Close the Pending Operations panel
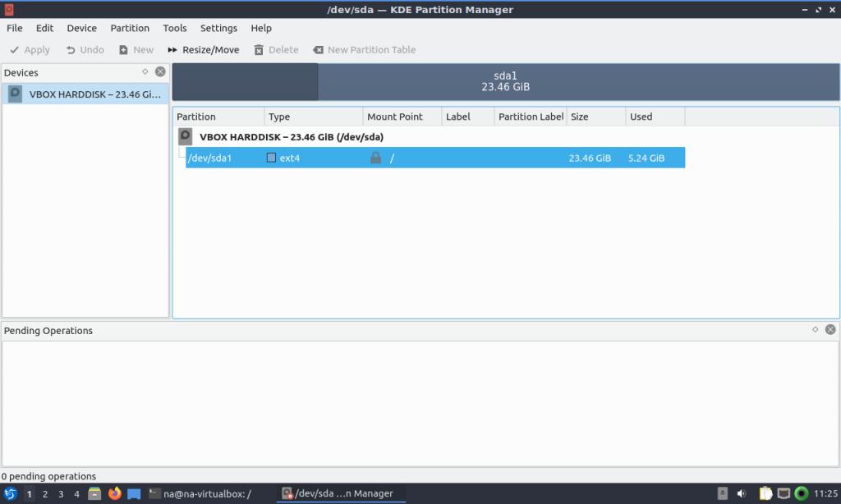 (x=830, y=330)
